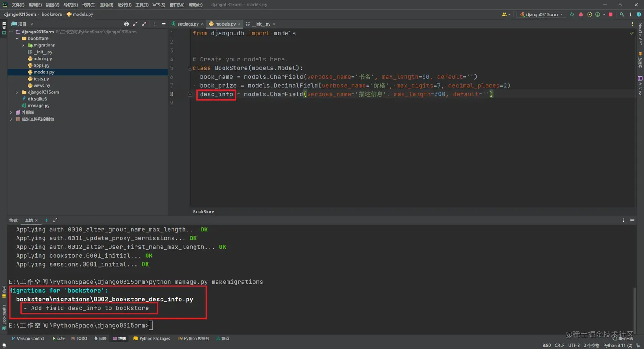Image resolution: width=644 pixels, height=349 pixels.
Task: Open the Code With Me users icon
Action: tap(505, 14)
